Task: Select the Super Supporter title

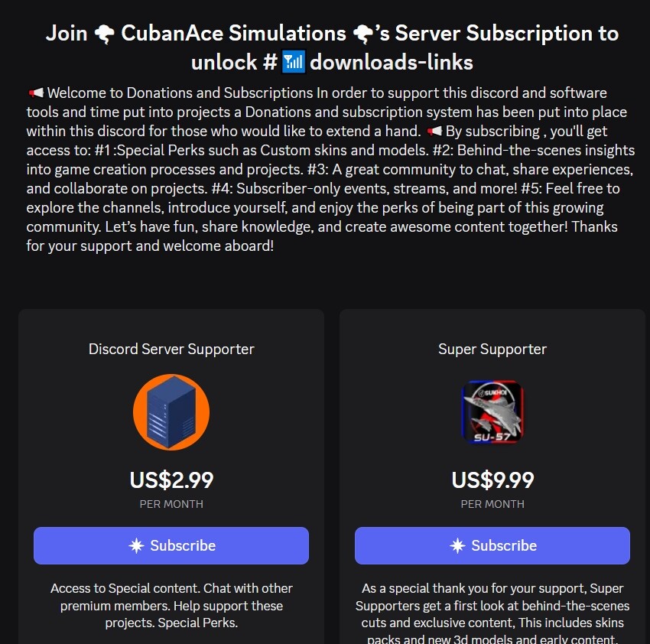Action: [492, 350]
